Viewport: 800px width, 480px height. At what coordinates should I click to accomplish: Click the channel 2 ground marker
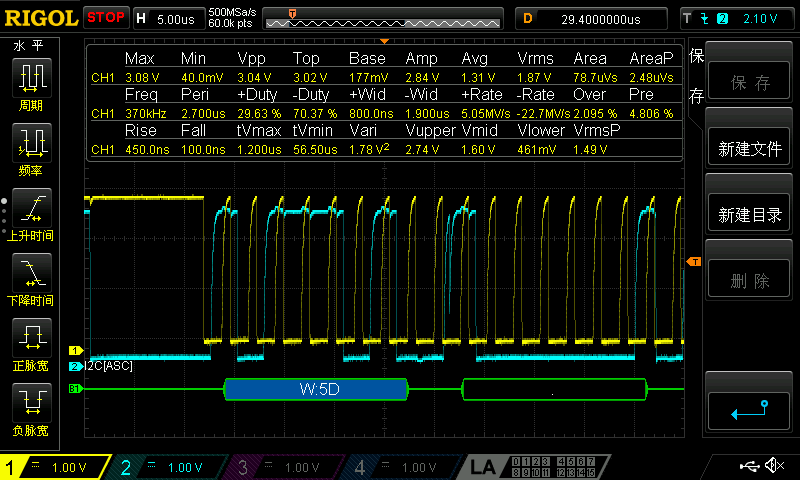76,366
